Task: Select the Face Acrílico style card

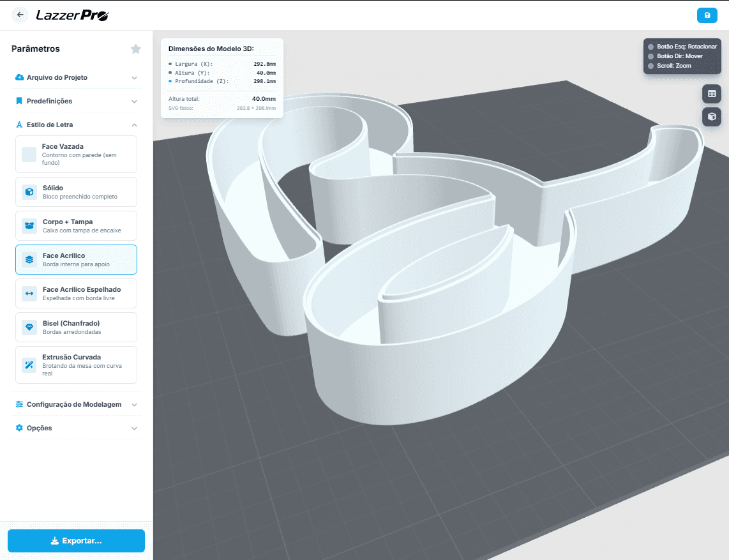Action: (x=76, y=259)
